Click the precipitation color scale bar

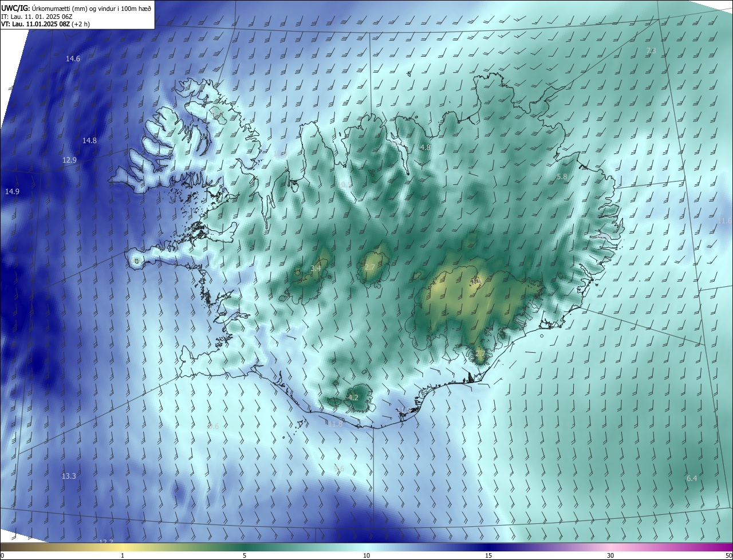(366, 547)
